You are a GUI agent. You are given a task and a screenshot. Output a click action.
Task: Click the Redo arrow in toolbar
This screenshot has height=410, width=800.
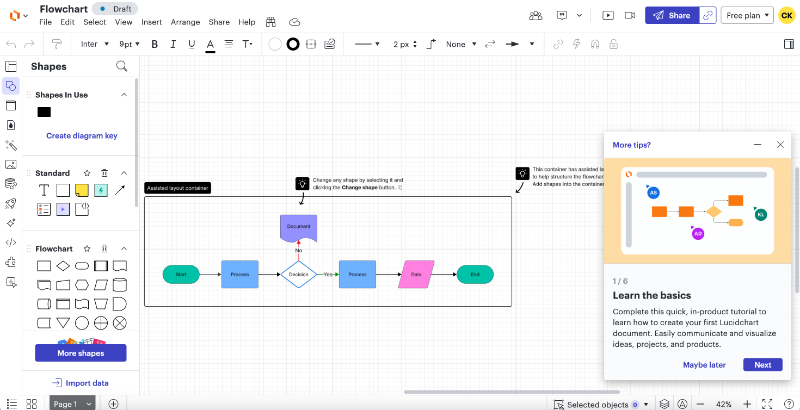coord(29,44)
